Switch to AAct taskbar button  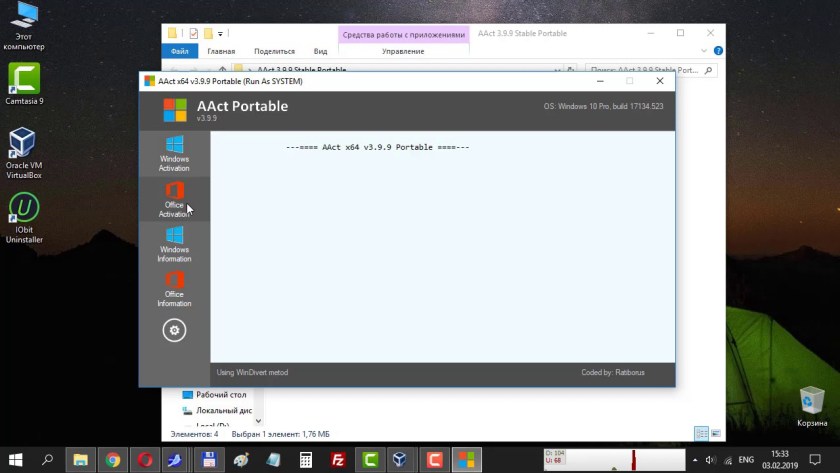point(466,460)
